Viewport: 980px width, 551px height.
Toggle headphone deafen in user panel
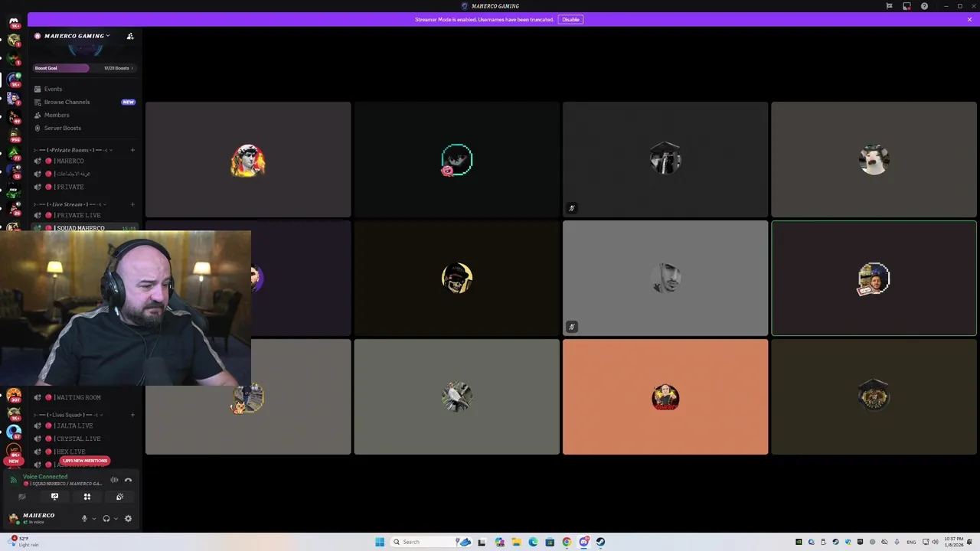pos(106,518)
